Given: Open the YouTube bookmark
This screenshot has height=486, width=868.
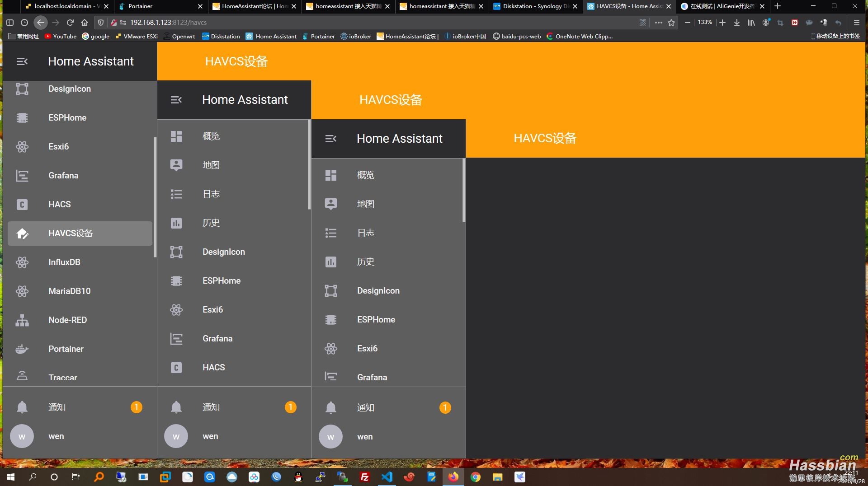Looking at the screenshot, I should click(x=61, y=36).
